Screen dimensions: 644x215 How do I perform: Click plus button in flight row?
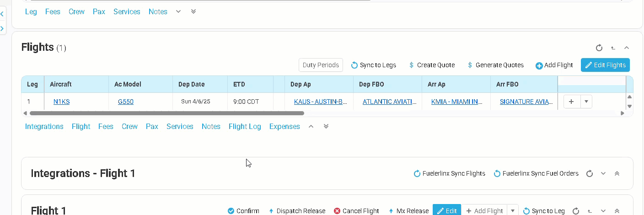click(572, 102)
